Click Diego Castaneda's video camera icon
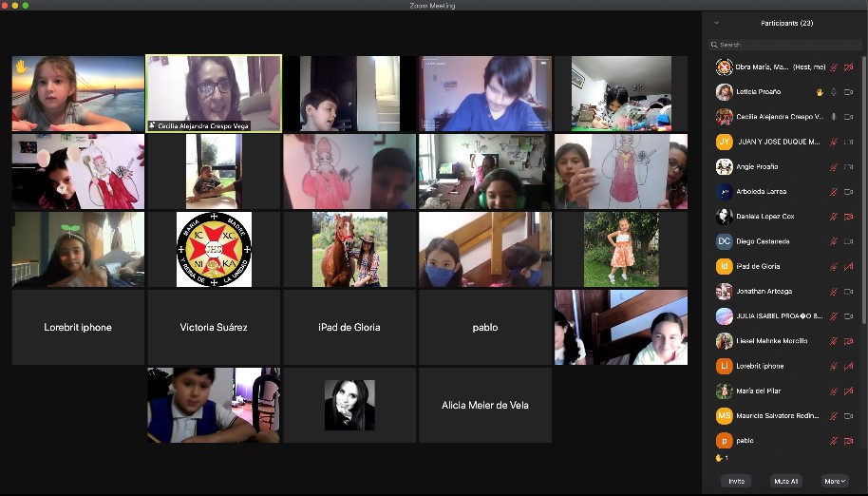This screenshot has height=496, width=868. 848,241
